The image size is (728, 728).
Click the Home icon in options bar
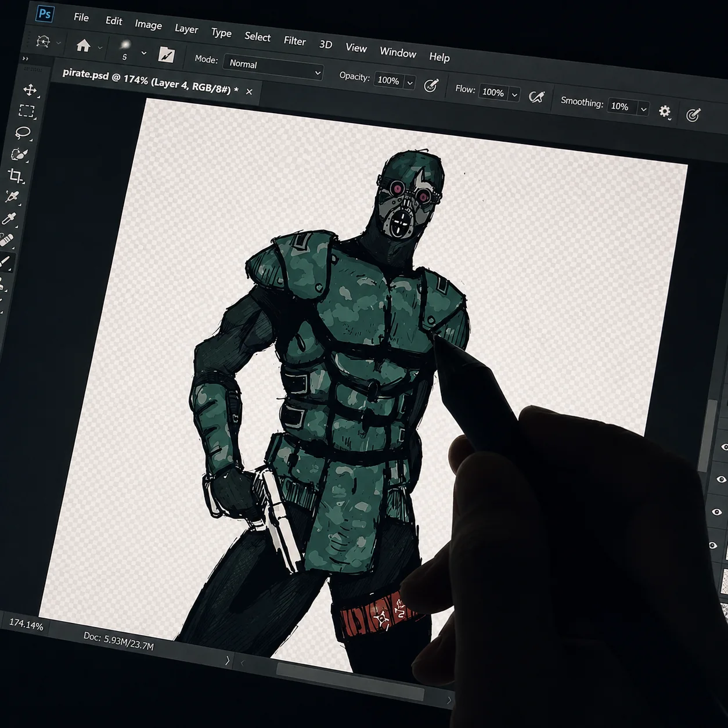pos(83,45)
